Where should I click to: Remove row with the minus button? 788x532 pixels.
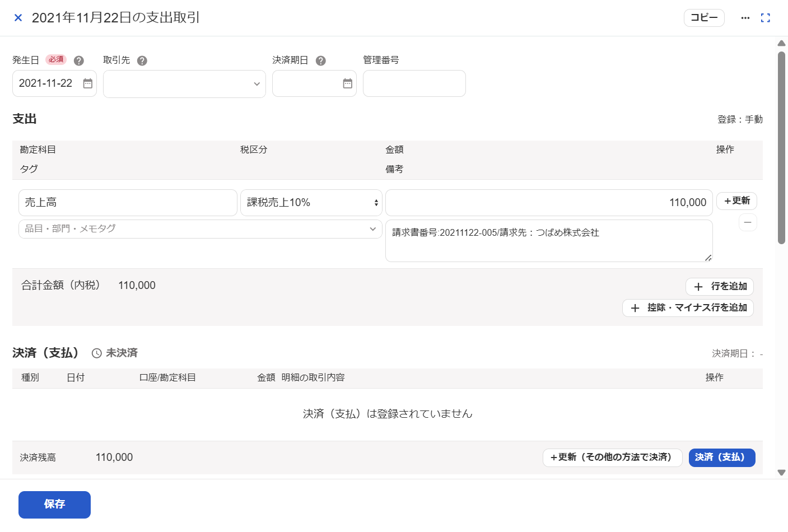tap(748, 222)
